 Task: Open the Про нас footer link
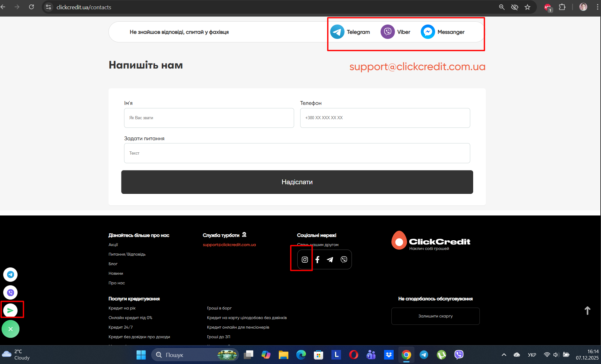[117, 283]
